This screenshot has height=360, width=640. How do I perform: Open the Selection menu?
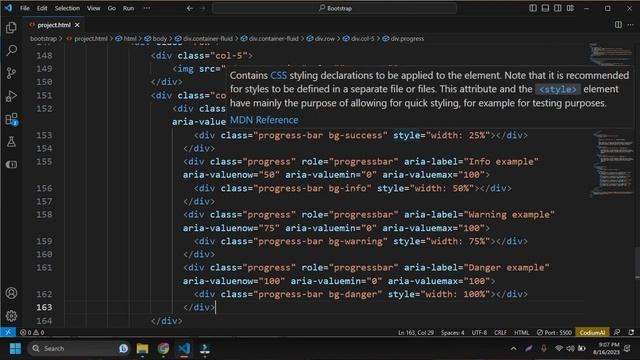coord(67,8)
